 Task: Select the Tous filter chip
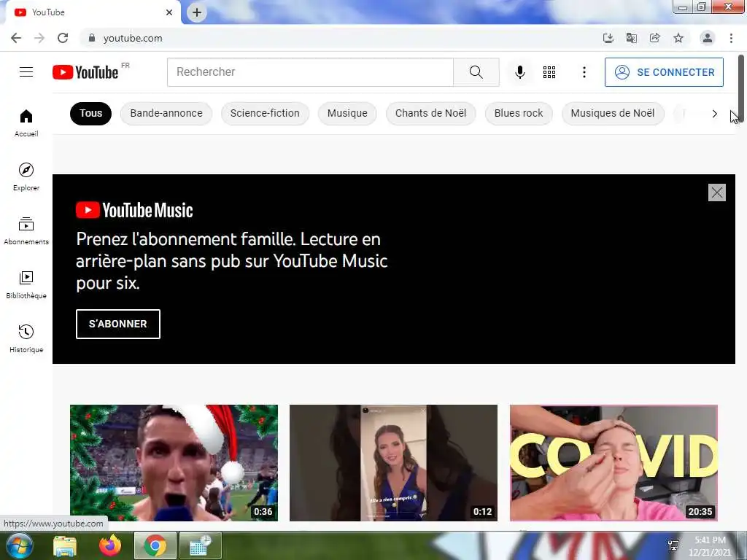(x=90, y=113)
